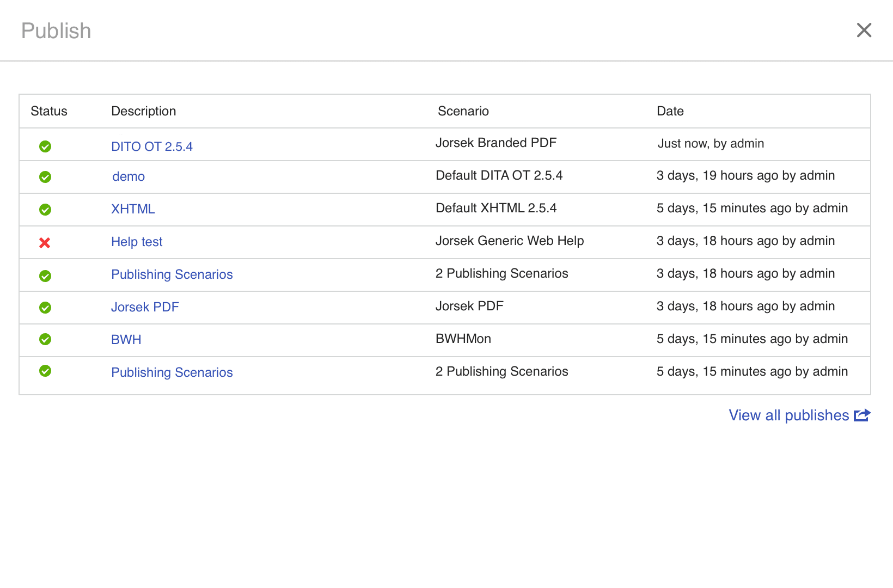
Task: Click success icon for Publishing Scenarios 3 days ago
Action: pyautogui.click(x=45, y=276)
